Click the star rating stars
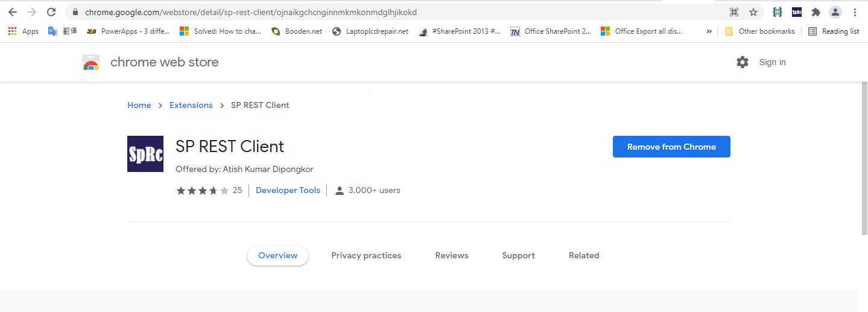 pyautogui.click(x=202, y=191)
